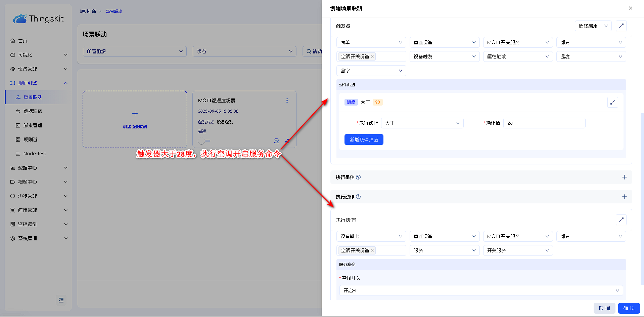Click the 创建场景联动 add card

(135, 119)
